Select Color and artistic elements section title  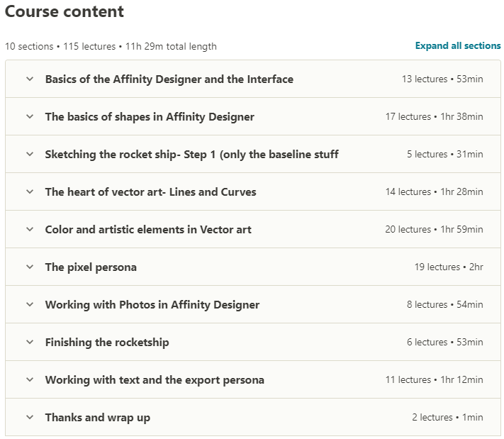click(148, 230)
